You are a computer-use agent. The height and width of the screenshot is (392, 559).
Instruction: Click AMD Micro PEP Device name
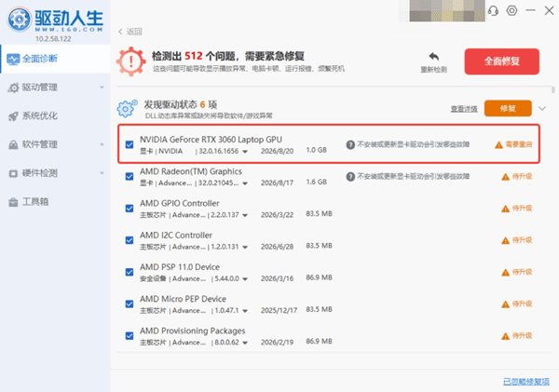click(183, 299)
